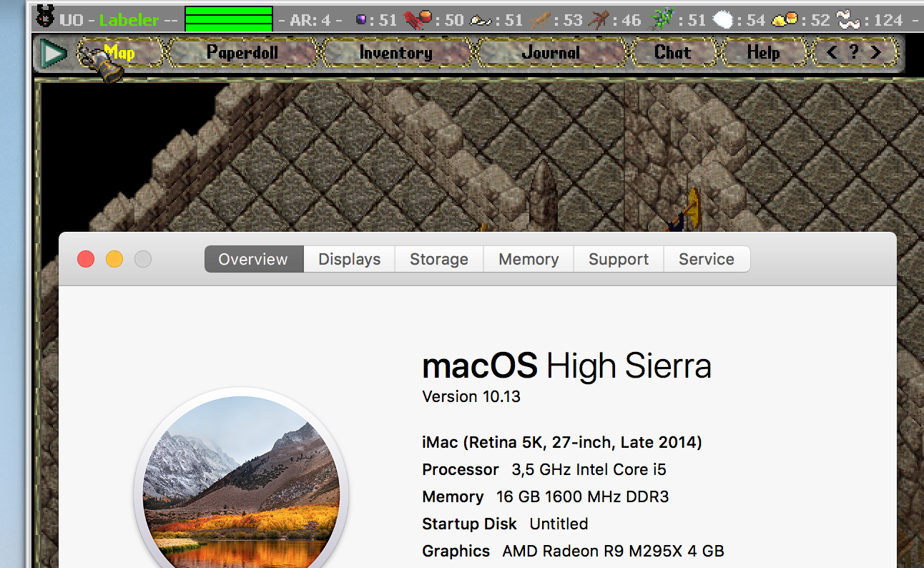The image size is (924, 568).
Task: Click the red blood moss reagent icon (50)
Action: click(416, 19)
